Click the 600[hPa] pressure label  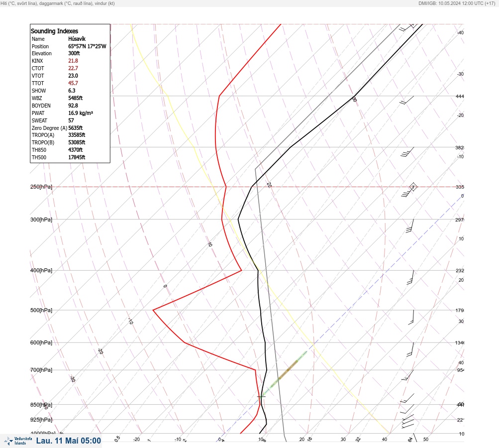point(41,342)
